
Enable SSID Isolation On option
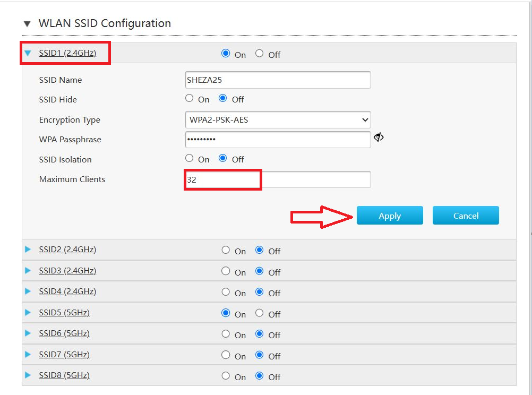coord(190,158)
